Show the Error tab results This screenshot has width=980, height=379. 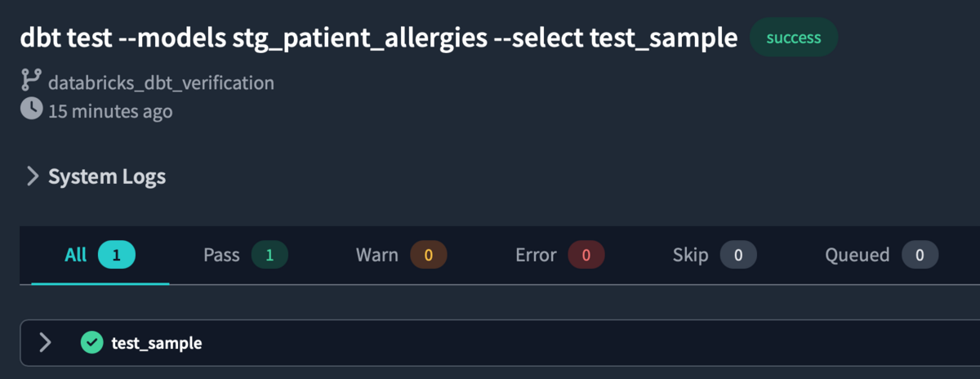[559, 256]
